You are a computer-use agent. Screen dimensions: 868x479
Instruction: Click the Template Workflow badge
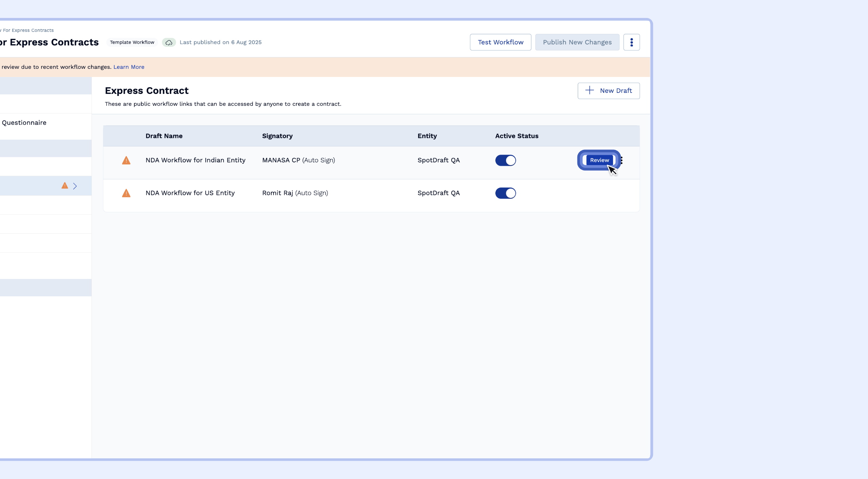132,42
